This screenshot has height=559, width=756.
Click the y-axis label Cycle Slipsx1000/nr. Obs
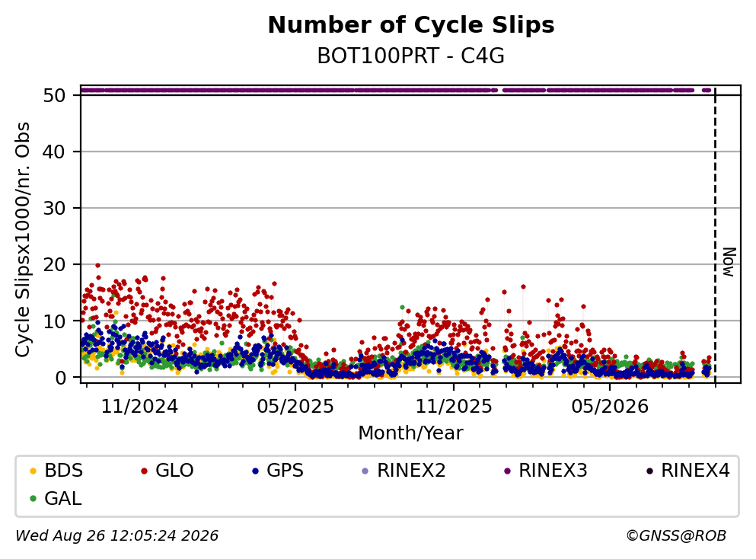[22, 239]
